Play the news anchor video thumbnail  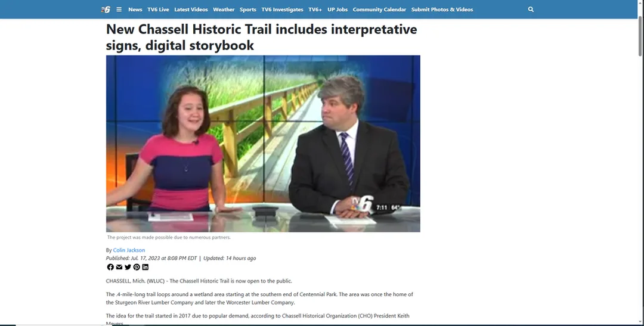[263, 144]
